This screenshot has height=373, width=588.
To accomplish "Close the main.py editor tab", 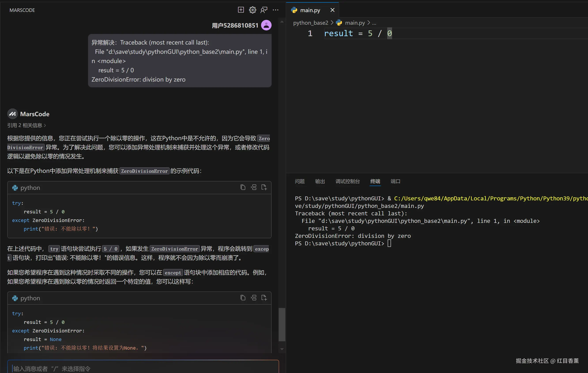I will [x=332, y=10].
